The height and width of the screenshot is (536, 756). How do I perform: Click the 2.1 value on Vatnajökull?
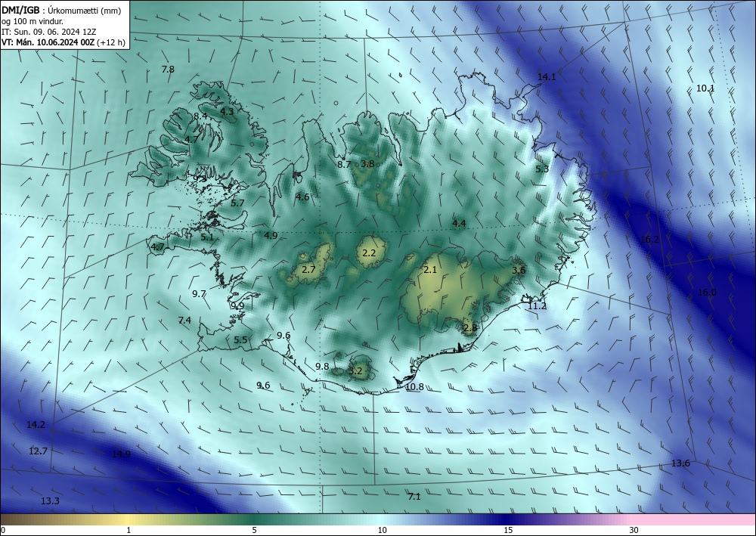[430, 270]
